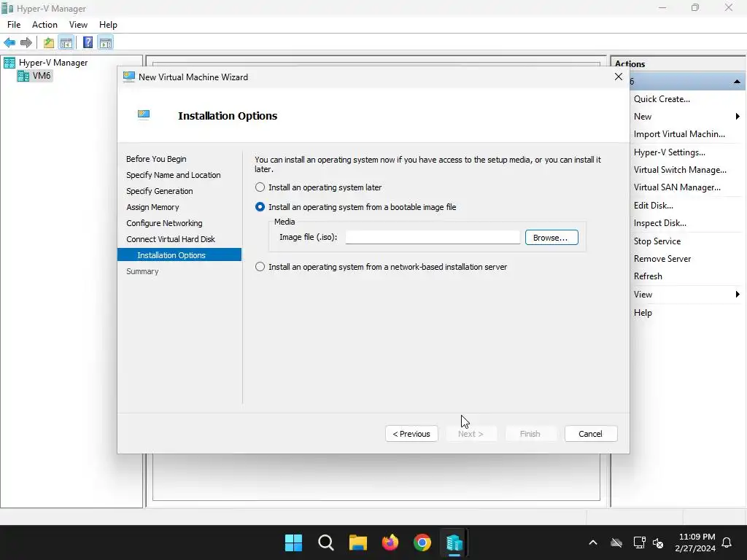
Task: Expand the New submenu arrow in Actions
Action: point(738,117)
